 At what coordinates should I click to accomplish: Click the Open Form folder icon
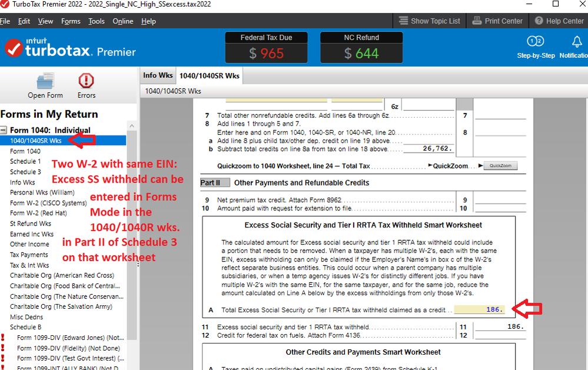pos(45,81)
